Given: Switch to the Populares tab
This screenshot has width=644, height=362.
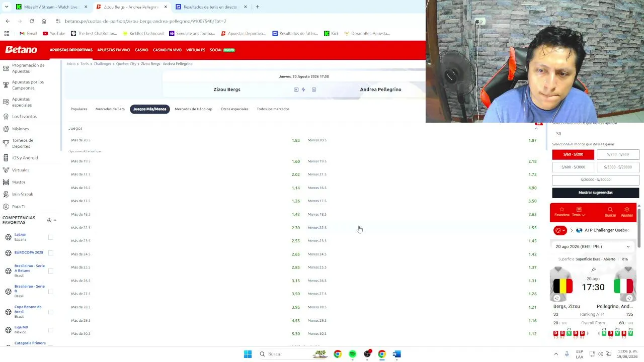Looking at the screenshot, I should 79,109.
